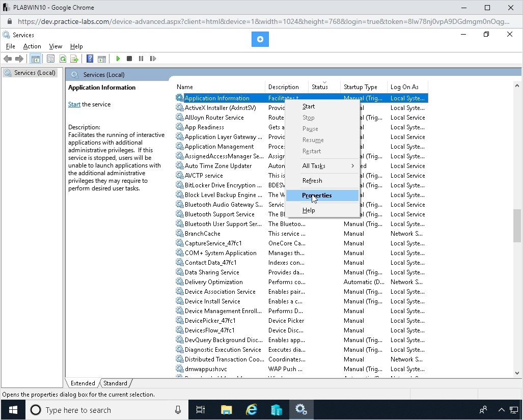523x420 pixels.
Task: Open the File menu
Action: pos(10,46)
